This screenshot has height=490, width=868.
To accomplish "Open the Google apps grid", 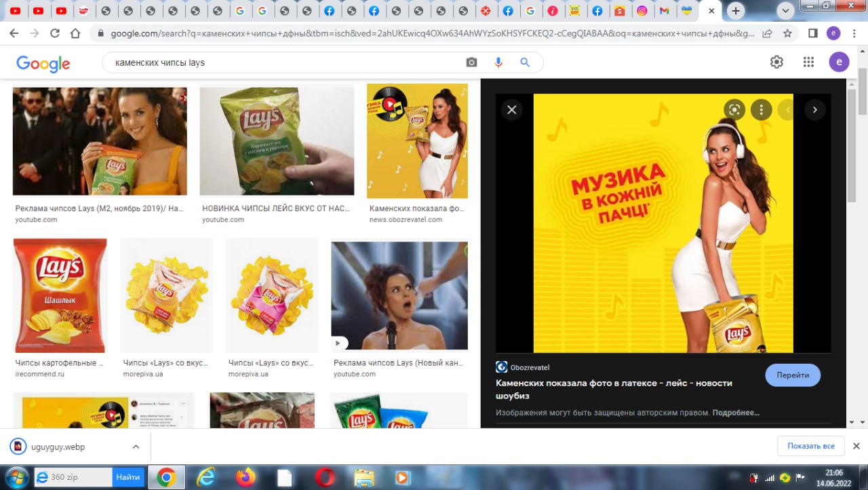I will tap(808, 62).
